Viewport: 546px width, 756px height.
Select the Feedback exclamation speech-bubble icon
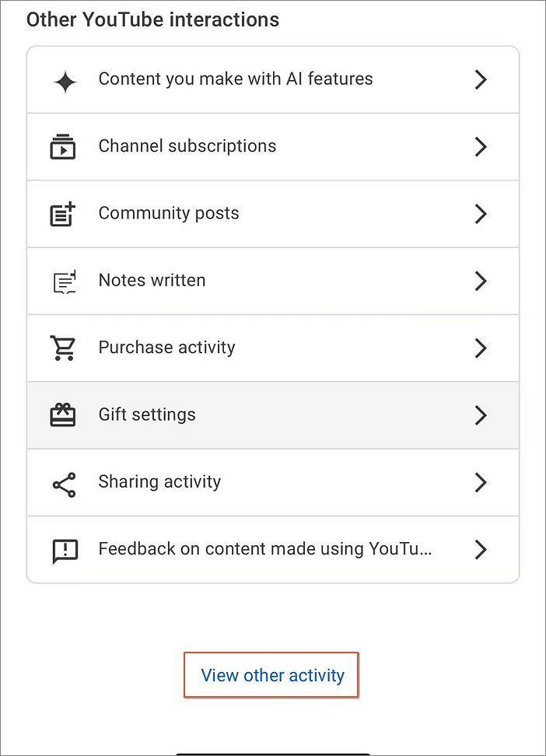(63, 549)
